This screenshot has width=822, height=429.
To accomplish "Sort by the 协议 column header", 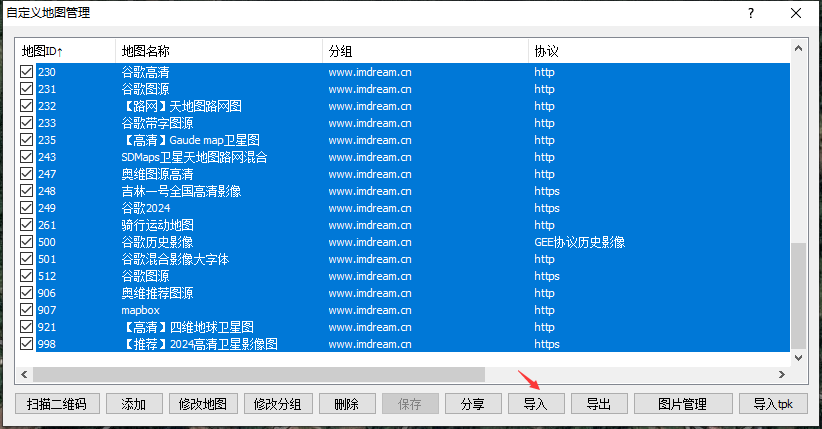I will (x=659, y=51).
